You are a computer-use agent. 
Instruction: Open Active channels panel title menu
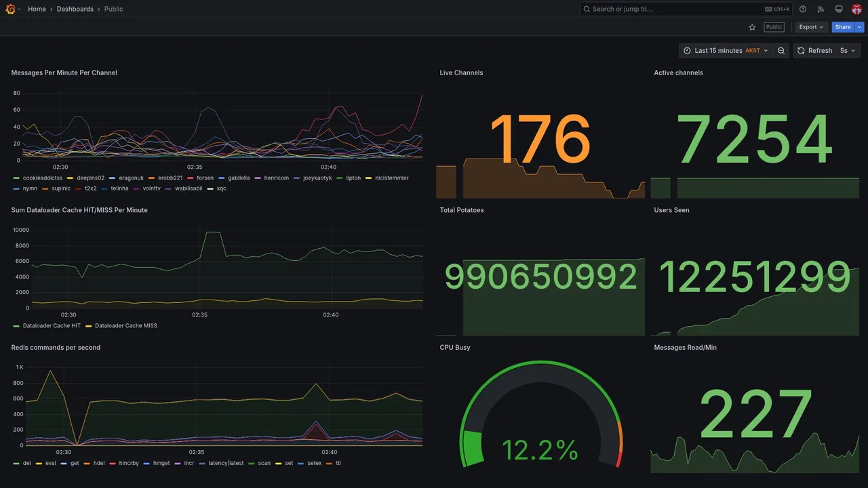coord(678,73)
